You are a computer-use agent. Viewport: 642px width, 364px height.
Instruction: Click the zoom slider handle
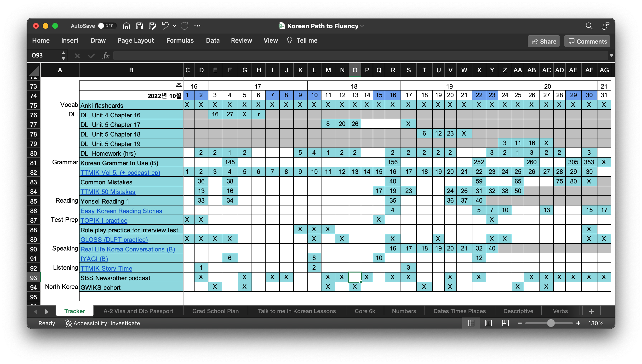[550, 323]
